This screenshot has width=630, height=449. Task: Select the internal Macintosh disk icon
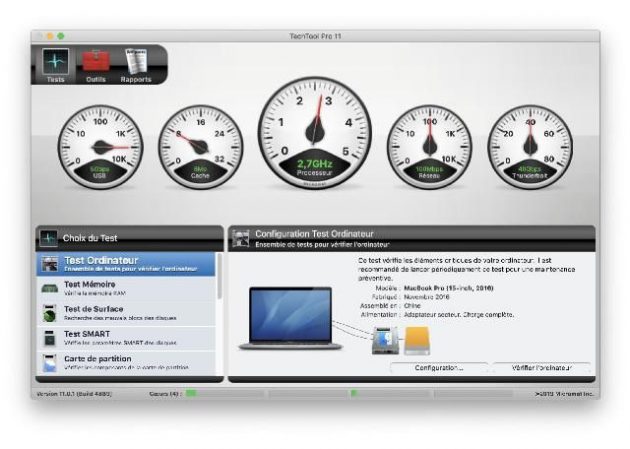pos(385,341)
